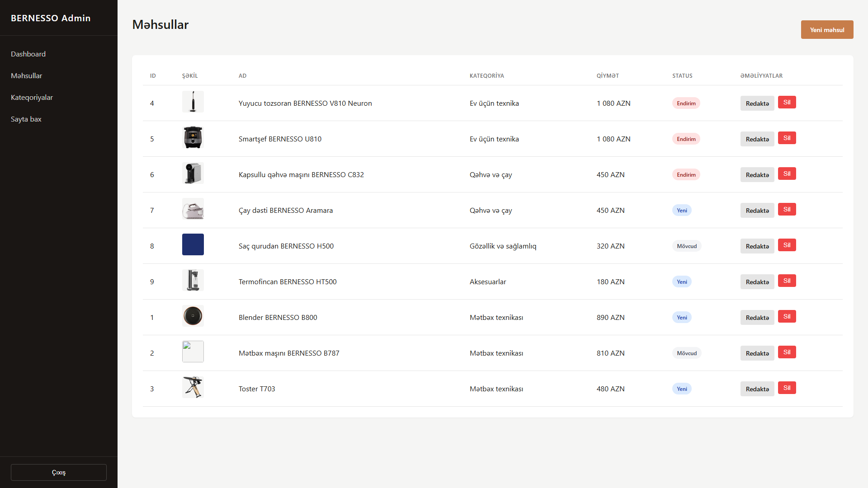Click the Endirim badge for Kapsullu qəhvə maşını
The width and height of the screenshot is (868, 488).
click(686, 174)
